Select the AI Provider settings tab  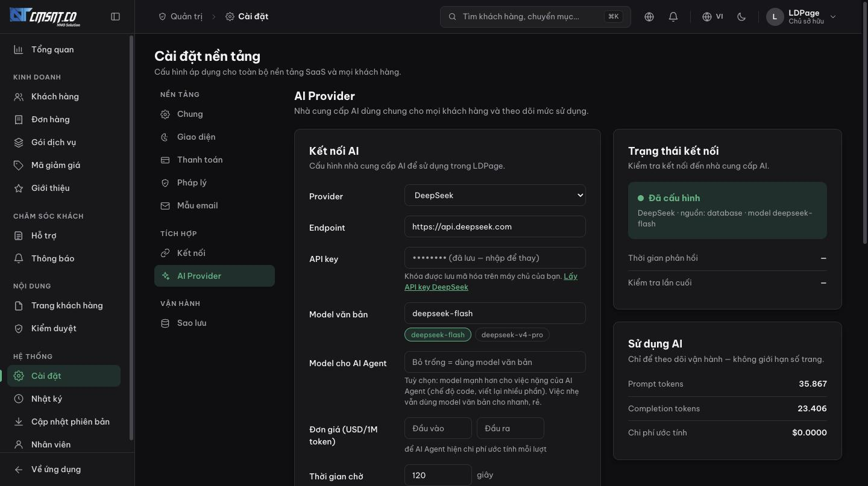pos(215,276)
